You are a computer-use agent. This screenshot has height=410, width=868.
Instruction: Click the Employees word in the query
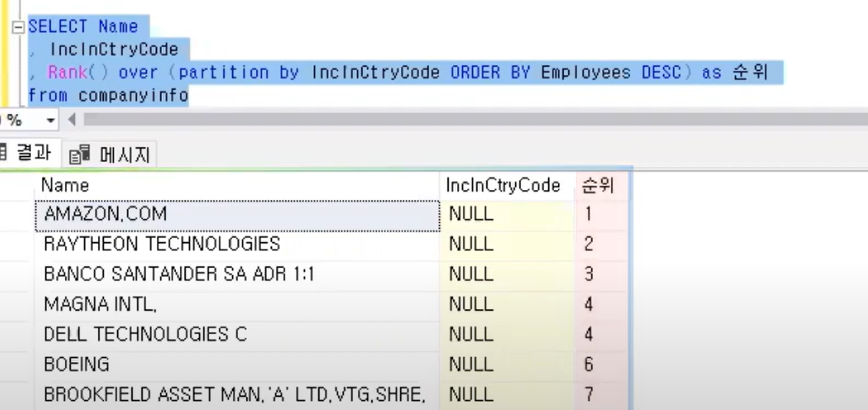coord(586,72)
